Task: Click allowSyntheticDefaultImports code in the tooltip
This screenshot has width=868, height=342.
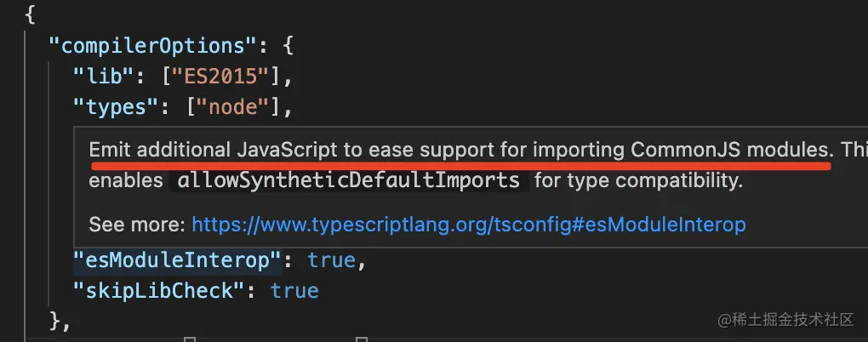Action: (349, 180)
